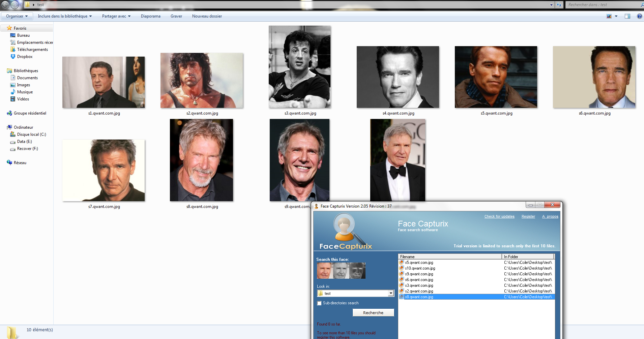Click Nouveau dossier in toolbar
The height and width of the screenshot is (339, 644).
click(207, 16)
